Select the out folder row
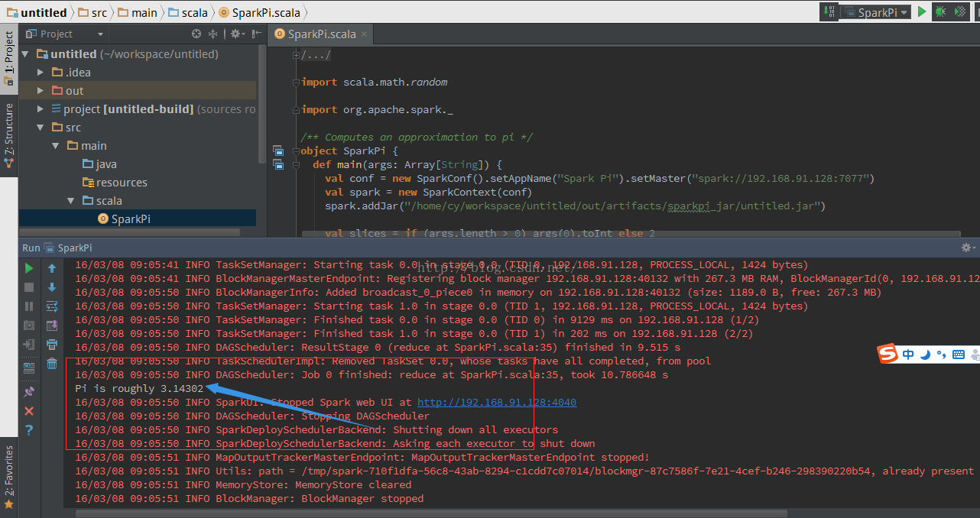Image resolution: width=980 pixels, height=518 pixels. pos(138,91)
